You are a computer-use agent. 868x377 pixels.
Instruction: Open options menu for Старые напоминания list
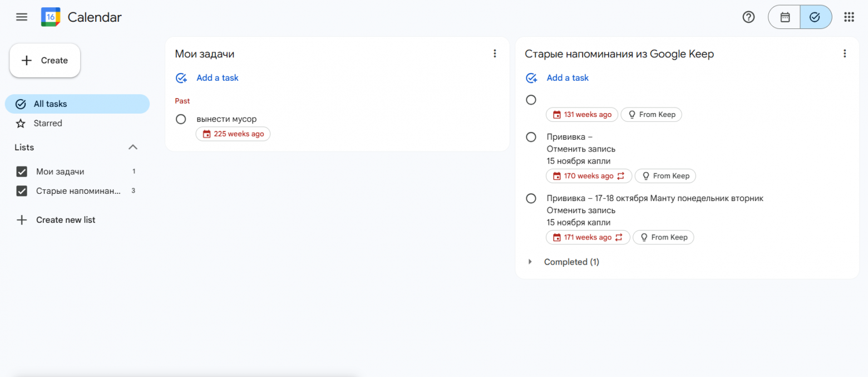[x=845, y=54]
